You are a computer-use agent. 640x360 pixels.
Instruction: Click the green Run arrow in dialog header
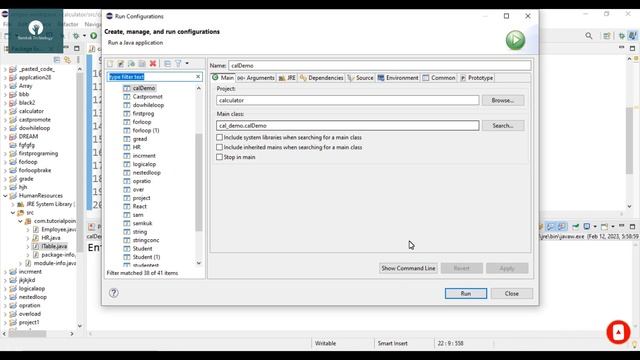pos(516,40)
